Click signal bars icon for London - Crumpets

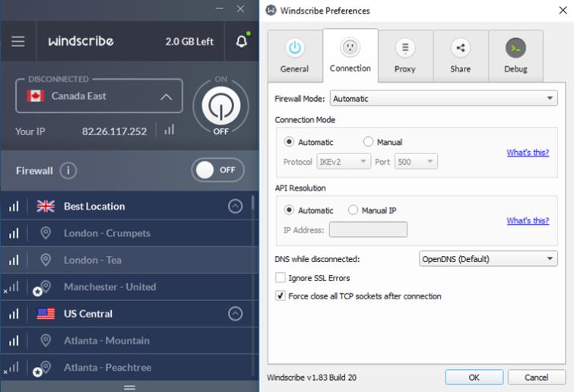point(14,233)
